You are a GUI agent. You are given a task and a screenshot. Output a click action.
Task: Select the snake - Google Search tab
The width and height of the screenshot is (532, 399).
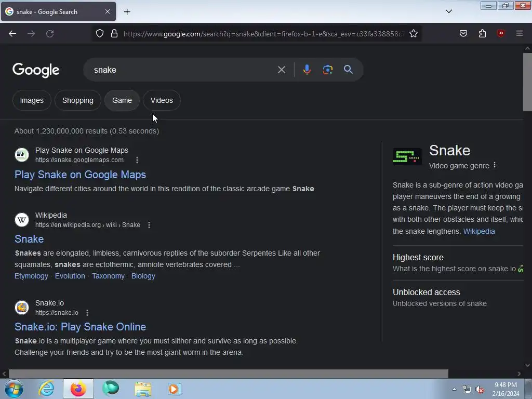click(x=58, y=11)
